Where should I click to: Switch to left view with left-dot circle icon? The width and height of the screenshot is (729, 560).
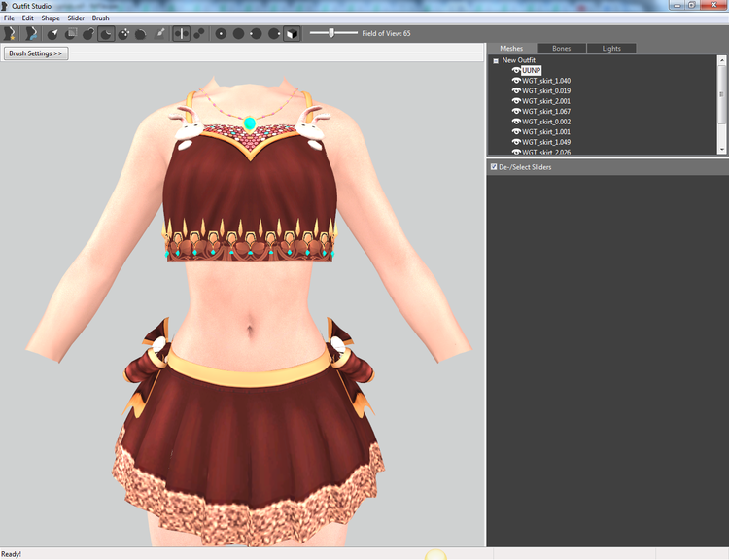pyautogui.click(x=256, y=33)
